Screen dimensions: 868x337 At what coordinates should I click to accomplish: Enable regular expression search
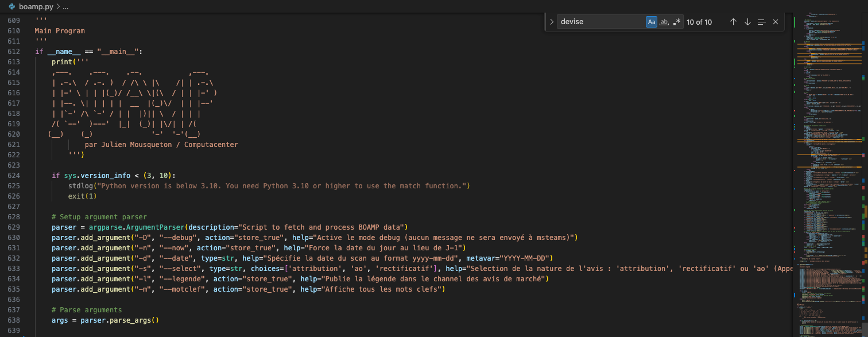click(x=677, y=22)
